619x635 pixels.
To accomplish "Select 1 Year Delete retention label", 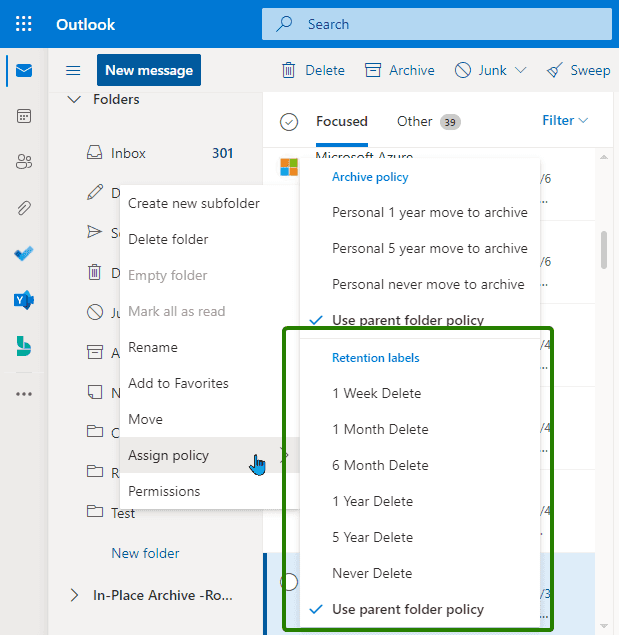I will [420, 501].
